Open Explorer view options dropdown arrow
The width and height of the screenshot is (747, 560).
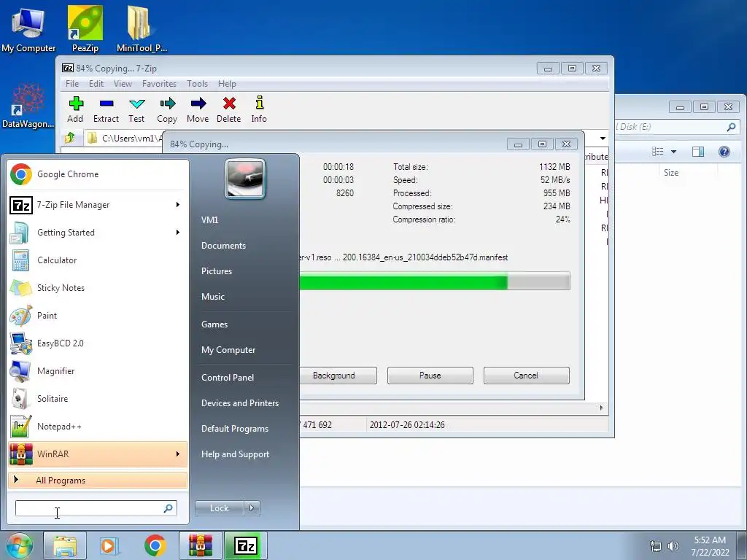pyautogui.click(x=673, y=152)
